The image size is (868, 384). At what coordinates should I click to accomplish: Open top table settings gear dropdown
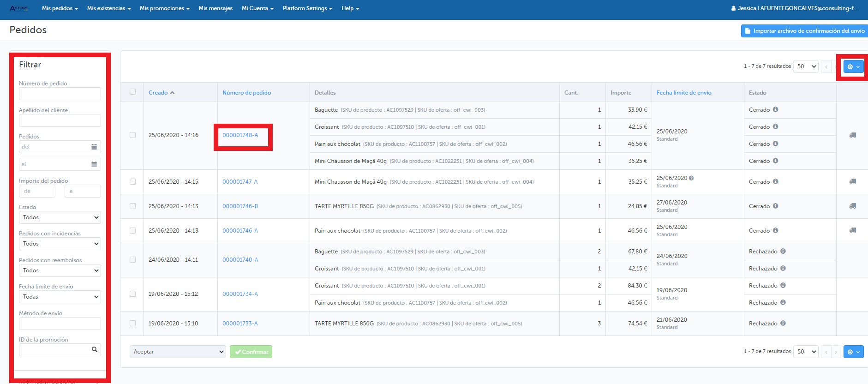coord(854,66)
